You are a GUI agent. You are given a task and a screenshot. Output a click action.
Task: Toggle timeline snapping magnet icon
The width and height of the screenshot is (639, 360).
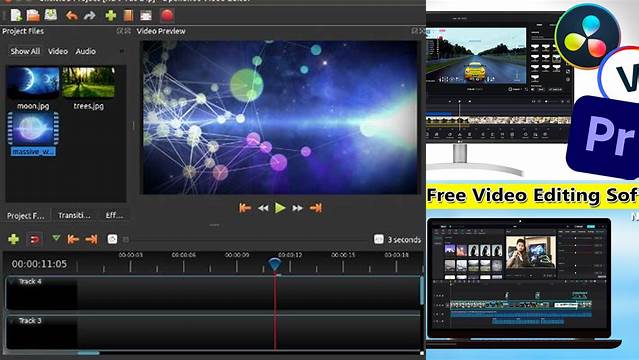click(x=34, y=239)
